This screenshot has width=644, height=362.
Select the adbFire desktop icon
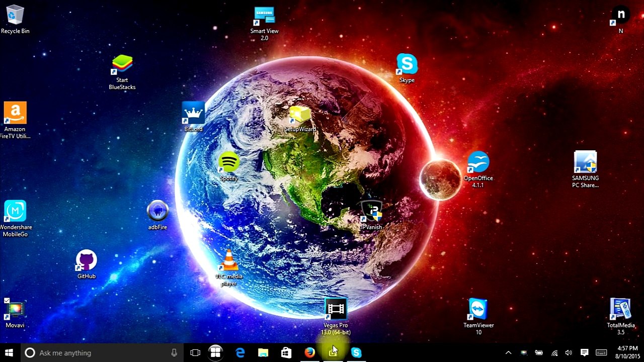point(157,216)
